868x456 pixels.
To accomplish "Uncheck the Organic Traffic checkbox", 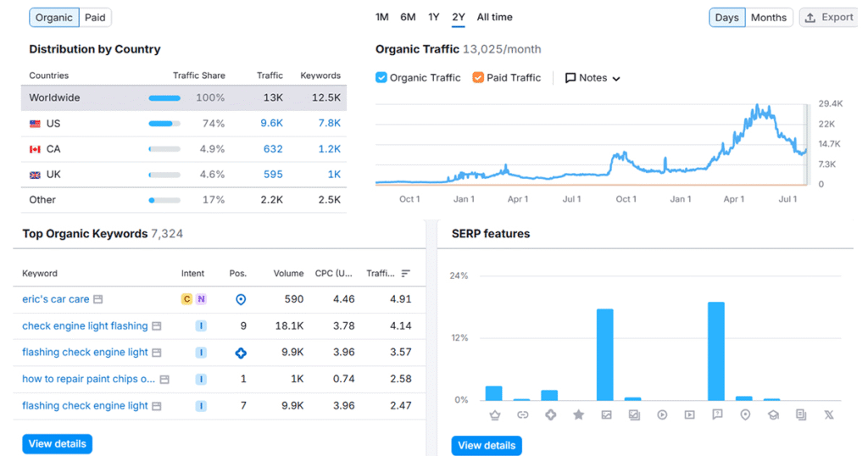I will tap(381, 78).
